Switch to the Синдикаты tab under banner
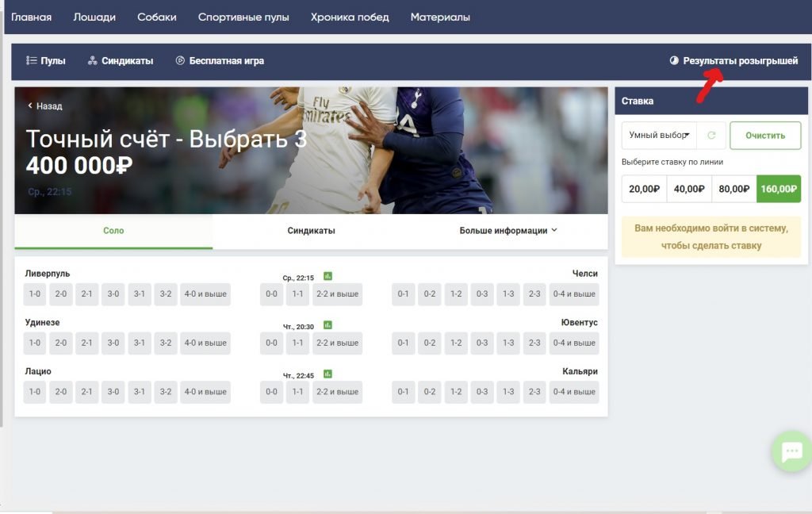The image size is (812, 514). tap(311, 231)
